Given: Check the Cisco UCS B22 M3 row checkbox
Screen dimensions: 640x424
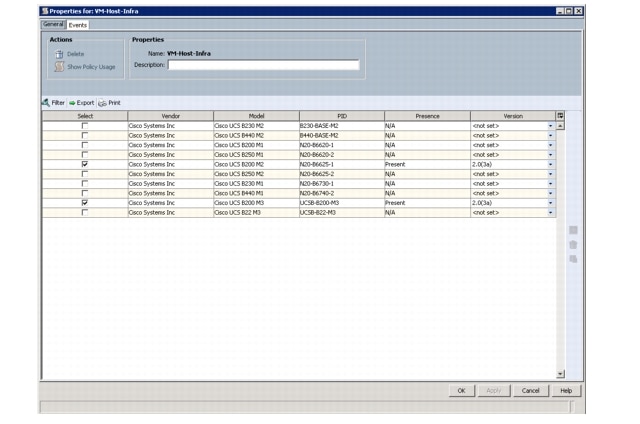Looking at the screenshot, I should click(x=85, y=212).
